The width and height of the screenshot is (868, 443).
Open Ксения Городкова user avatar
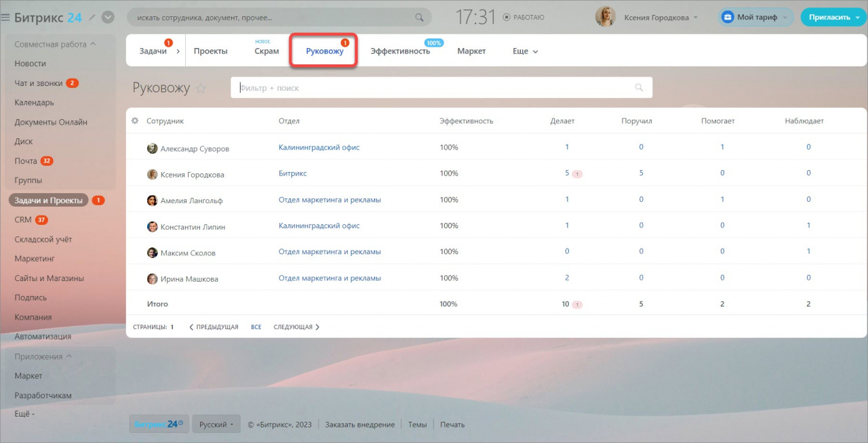point(605,17)
